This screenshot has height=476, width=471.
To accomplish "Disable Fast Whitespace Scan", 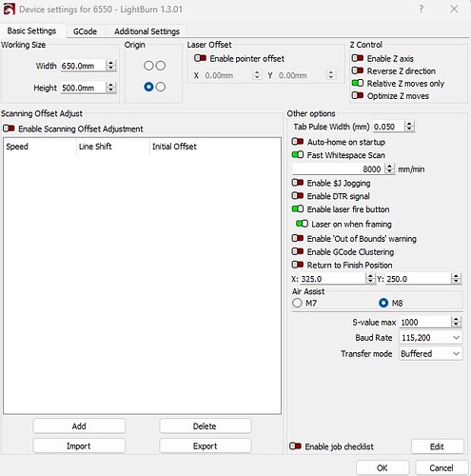I will (x=298, y=155).
